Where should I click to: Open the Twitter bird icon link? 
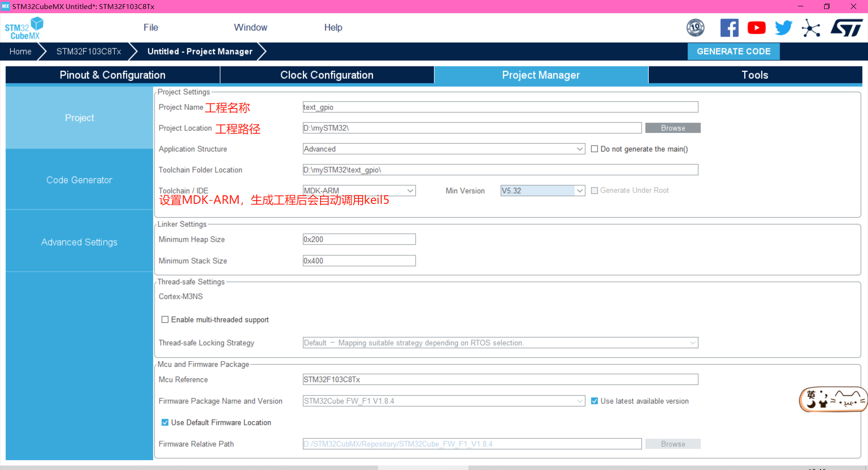(783, 28)
